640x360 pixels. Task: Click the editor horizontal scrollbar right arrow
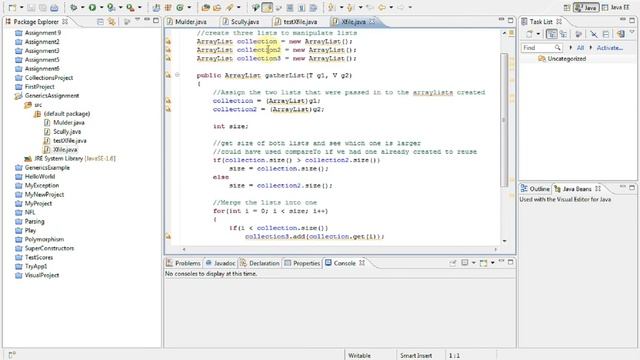[496, 249]
